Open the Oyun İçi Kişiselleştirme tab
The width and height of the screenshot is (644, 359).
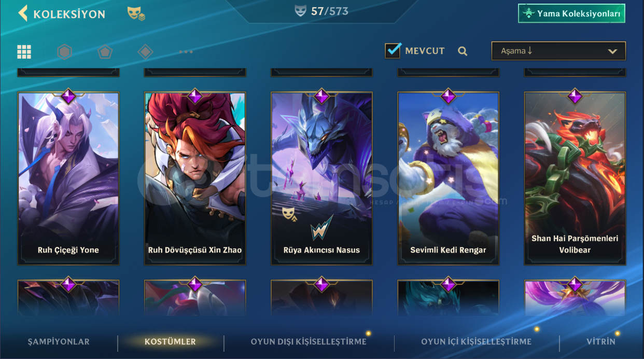[476, 342]
